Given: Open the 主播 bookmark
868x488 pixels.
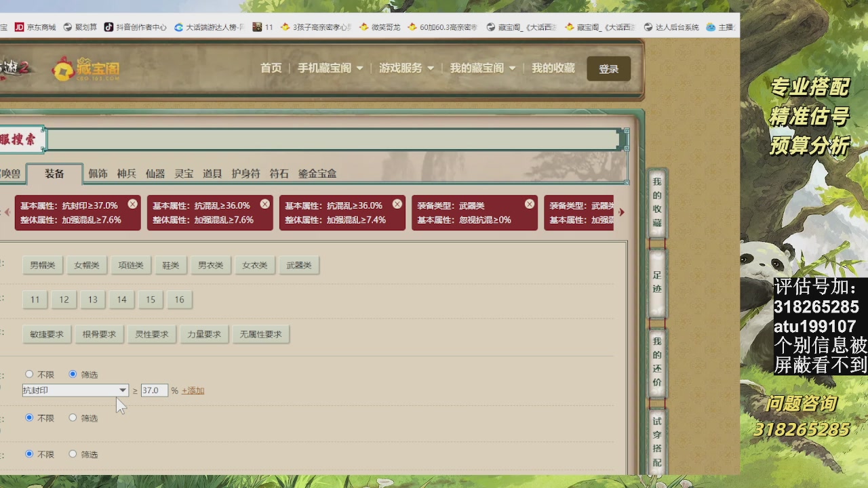Looking at the screenshot, I should pyautogui.click(x=720, y=27).
